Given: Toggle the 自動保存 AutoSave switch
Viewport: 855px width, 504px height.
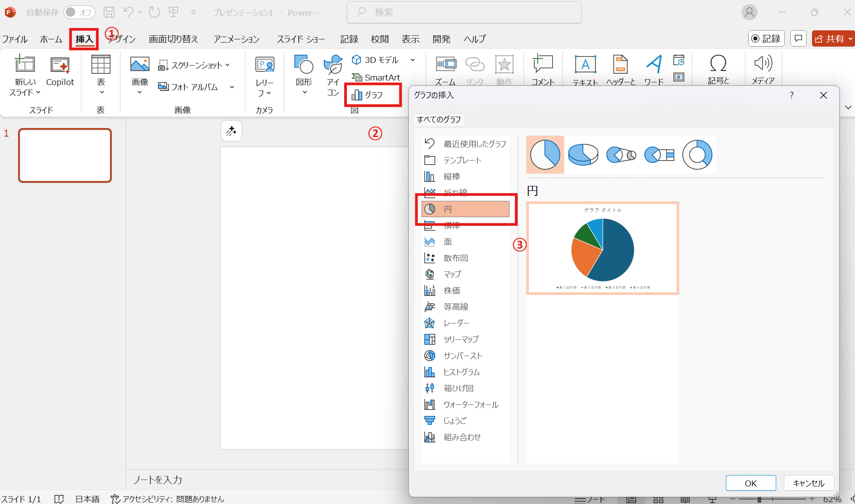Looking at the screenshot, I should pyautogui.click(x=79, y=12).
